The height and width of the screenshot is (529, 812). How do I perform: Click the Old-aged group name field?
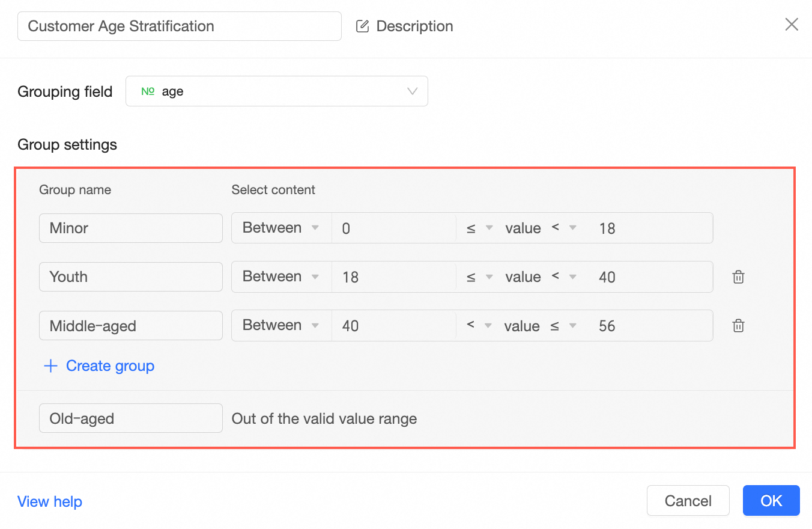point(130,418)
